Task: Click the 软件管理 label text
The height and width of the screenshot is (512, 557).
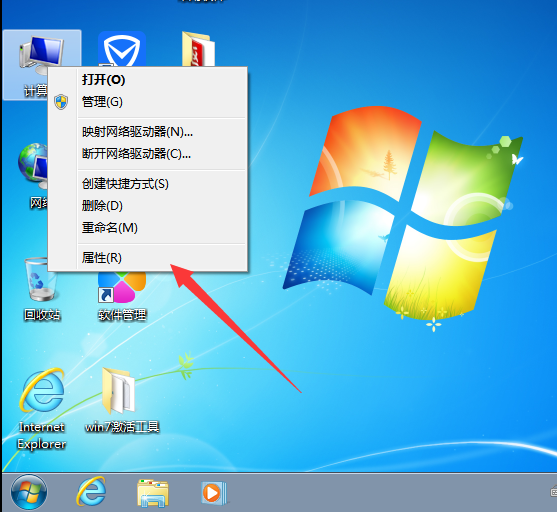Action: pyautogui.click(x=122, y=315)
